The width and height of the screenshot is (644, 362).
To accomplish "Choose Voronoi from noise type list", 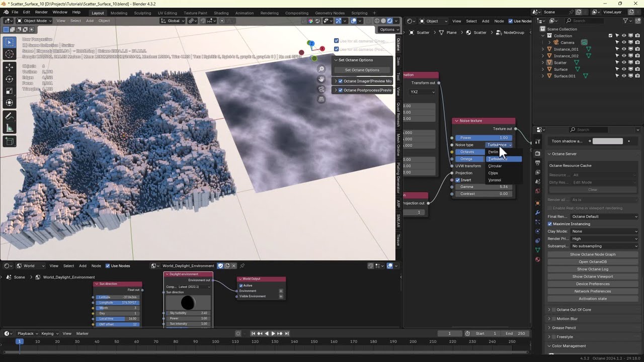I will [x=503, y=180].
